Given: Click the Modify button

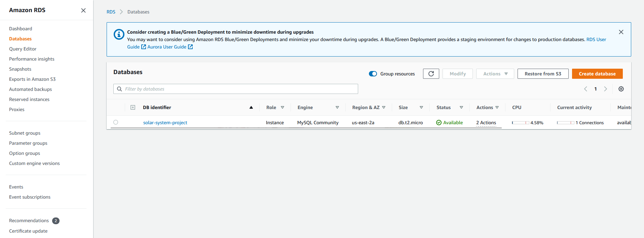Looking at the screenshot, I should point(458,74).
